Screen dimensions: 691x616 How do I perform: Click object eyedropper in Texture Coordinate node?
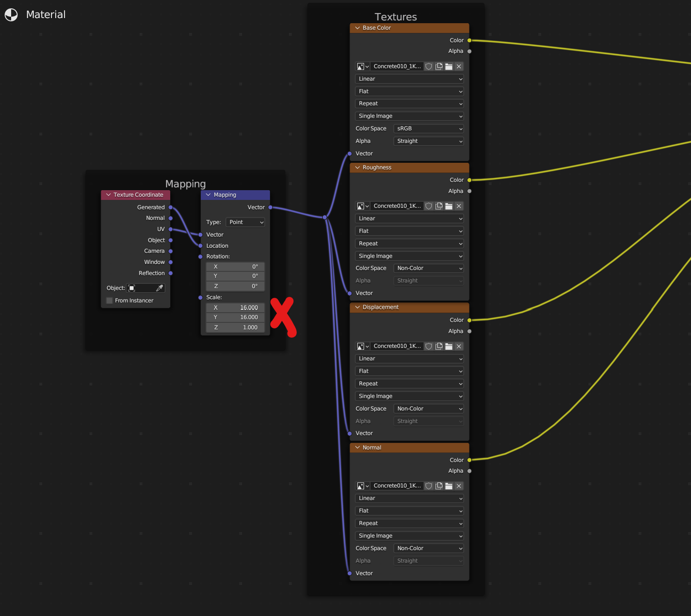[160, 288]
